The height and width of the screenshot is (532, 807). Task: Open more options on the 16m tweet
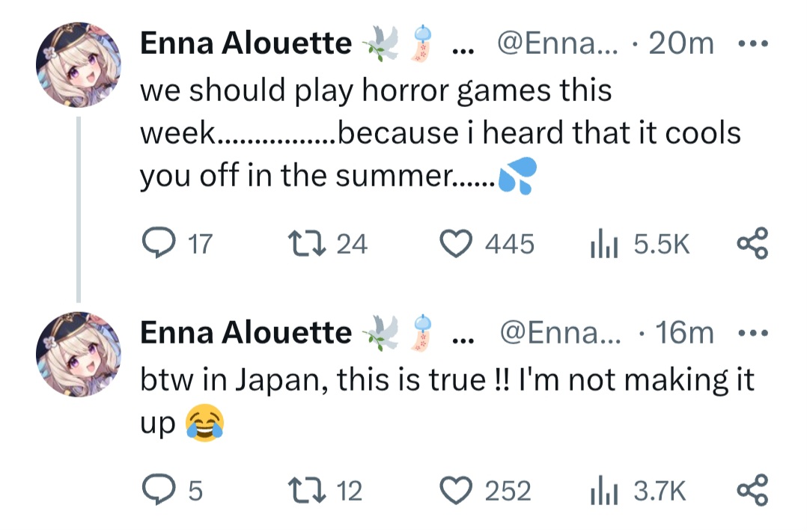click(749, 333)
